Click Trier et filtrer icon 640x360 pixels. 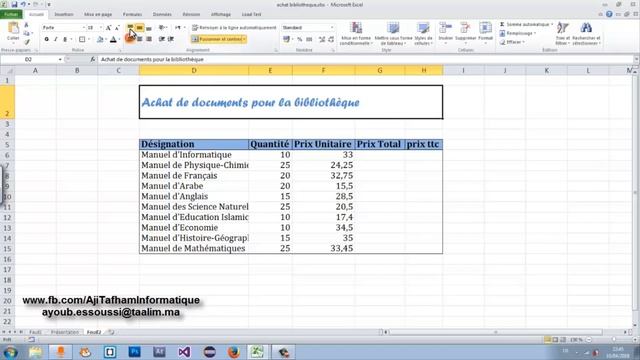[562, 29]
